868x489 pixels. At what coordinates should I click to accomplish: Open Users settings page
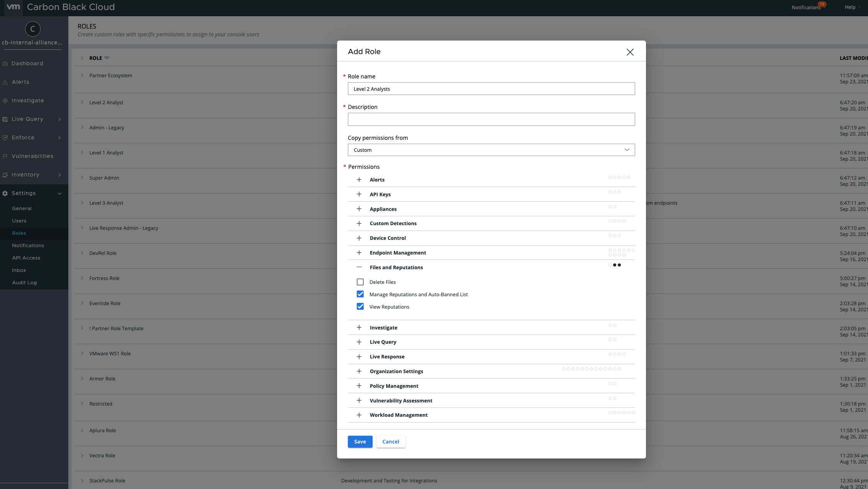19,221
